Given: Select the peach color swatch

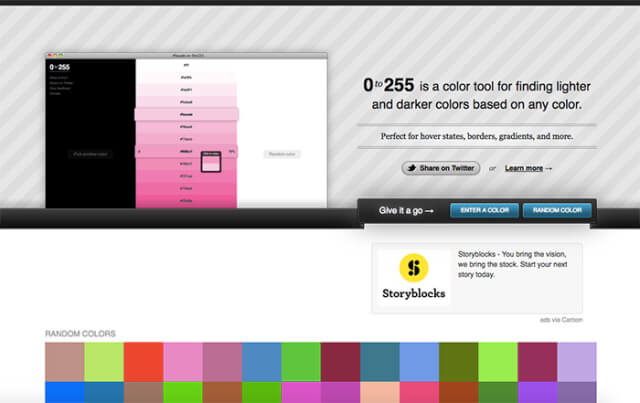Looking at the screenshot, I should pyautogui.click(x=380, y=392).
